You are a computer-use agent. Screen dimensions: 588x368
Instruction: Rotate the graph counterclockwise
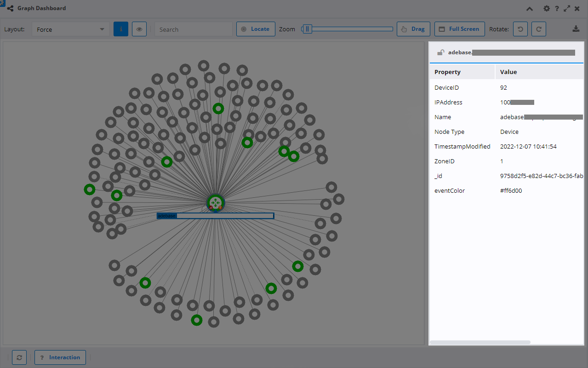pyautogui.click(x=520, y=29)
